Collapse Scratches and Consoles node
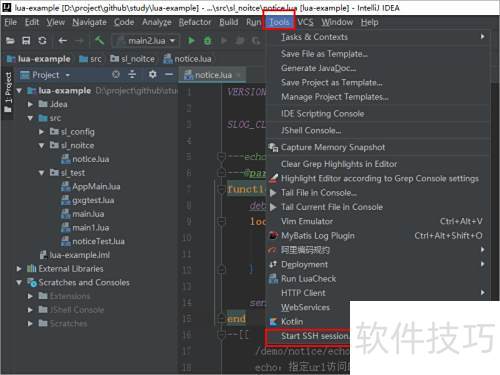 tap(19, 282)
